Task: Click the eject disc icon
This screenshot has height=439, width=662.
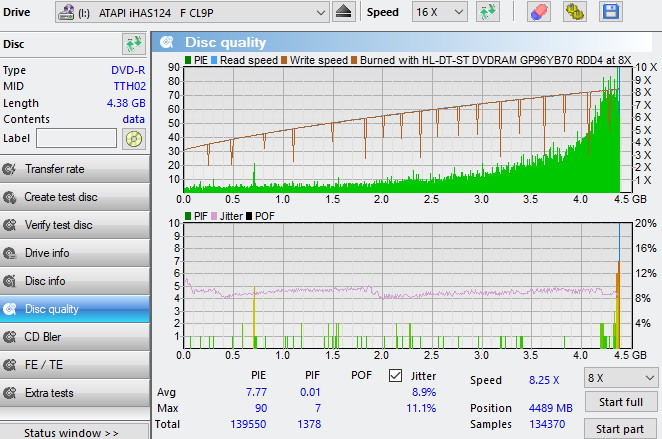Action: (344, 12)
